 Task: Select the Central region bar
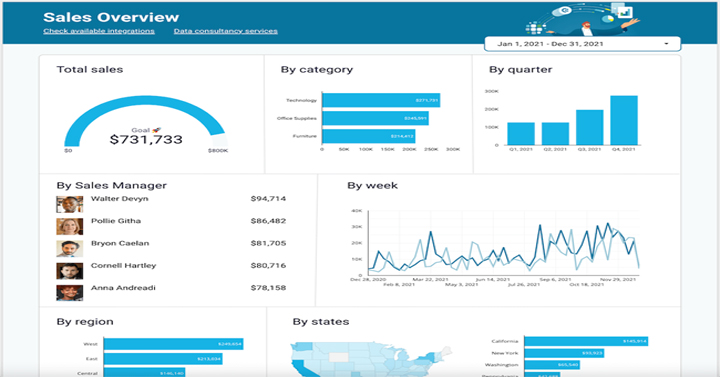click(144, 372)
